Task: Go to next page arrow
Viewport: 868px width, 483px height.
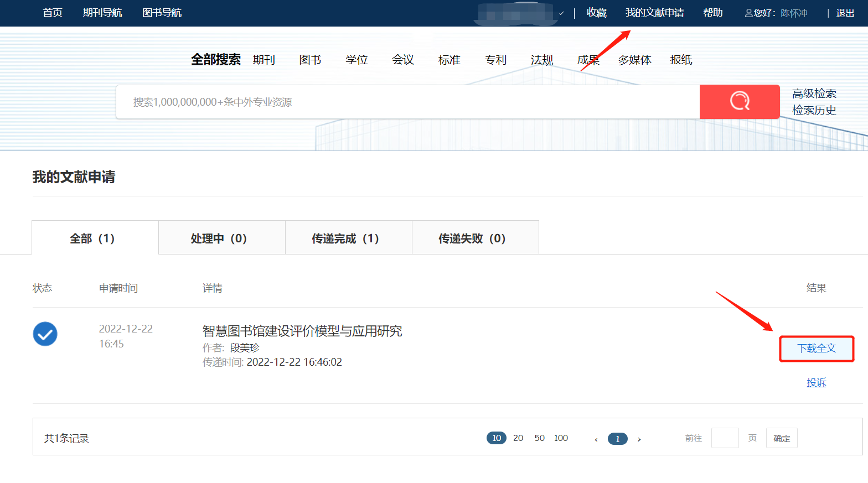Action: click(x=639, y=439)
